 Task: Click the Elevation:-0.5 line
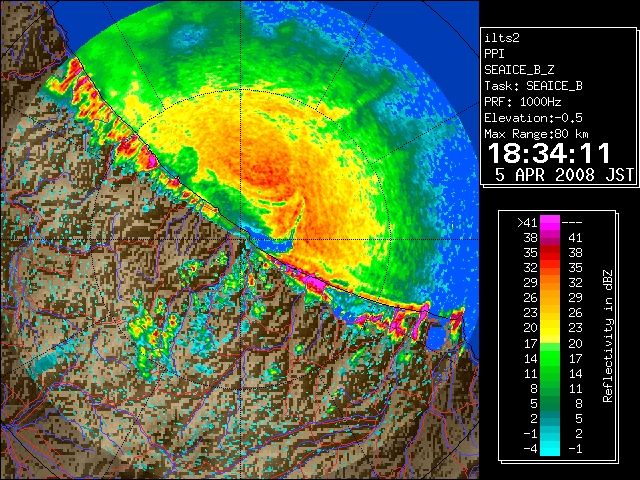[x=533, y=118]
